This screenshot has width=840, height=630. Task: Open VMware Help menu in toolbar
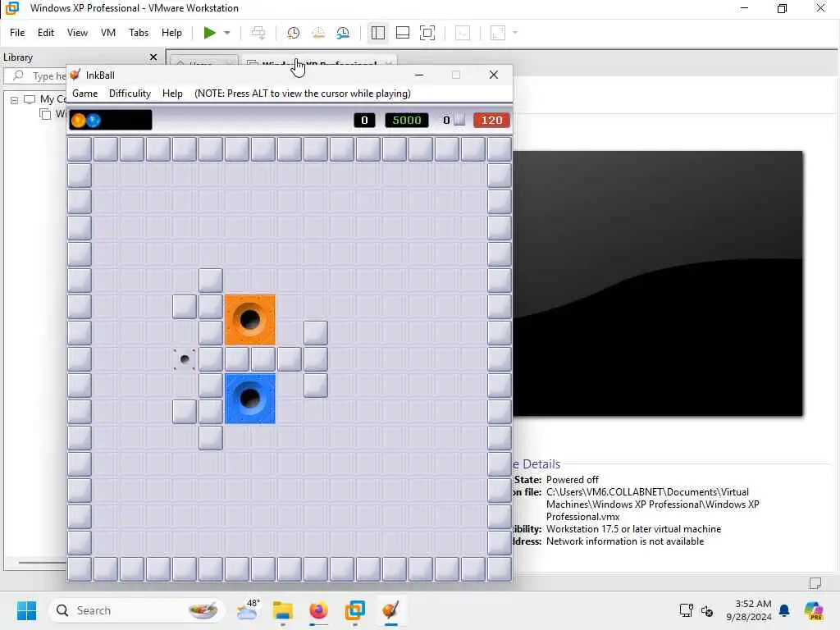point(171,33)
